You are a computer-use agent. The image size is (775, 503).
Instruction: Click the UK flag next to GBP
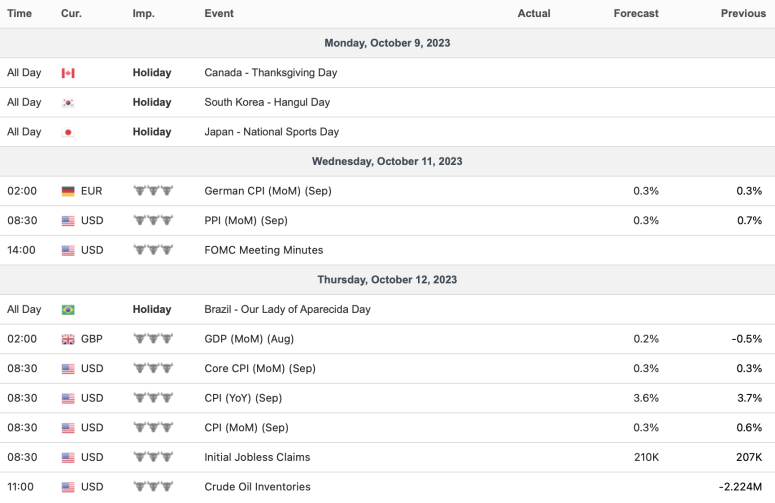[68, 339]
